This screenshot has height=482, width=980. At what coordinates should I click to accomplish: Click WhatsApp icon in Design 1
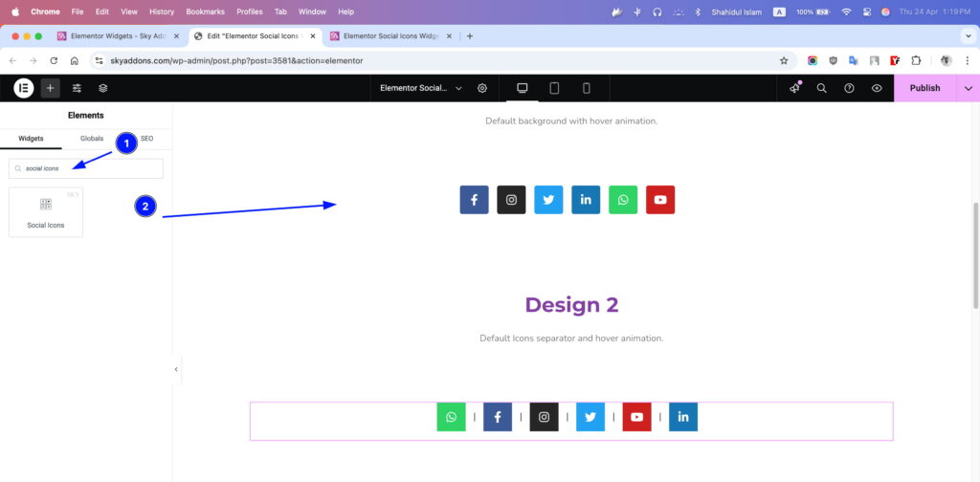click(x=623, y=200)
